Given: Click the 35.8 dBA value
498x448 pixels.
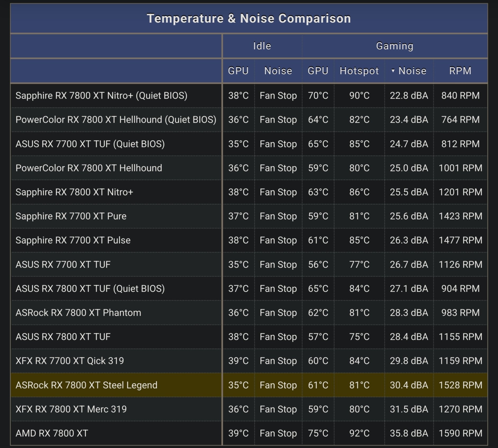Looking at the screenshot, I should coord(409,433).
